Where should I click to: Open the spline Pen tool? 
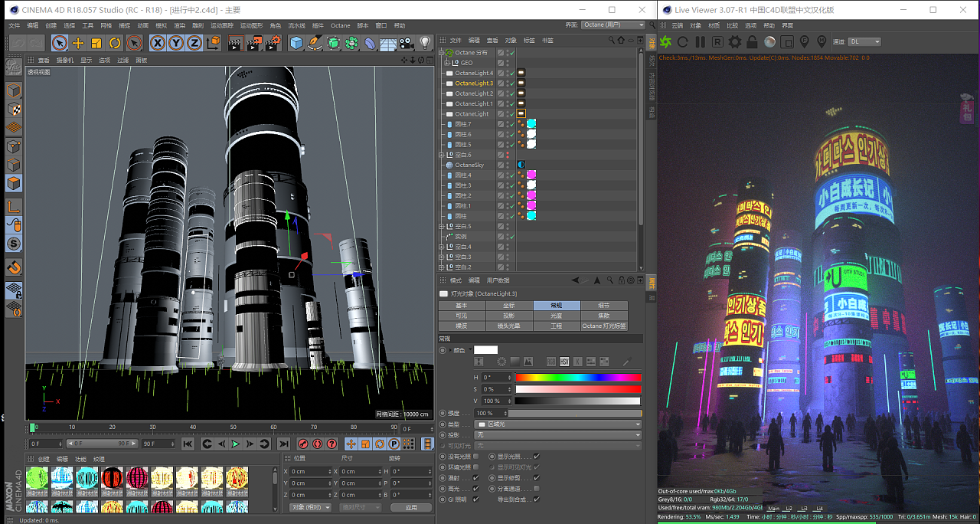tap(315, 43)
